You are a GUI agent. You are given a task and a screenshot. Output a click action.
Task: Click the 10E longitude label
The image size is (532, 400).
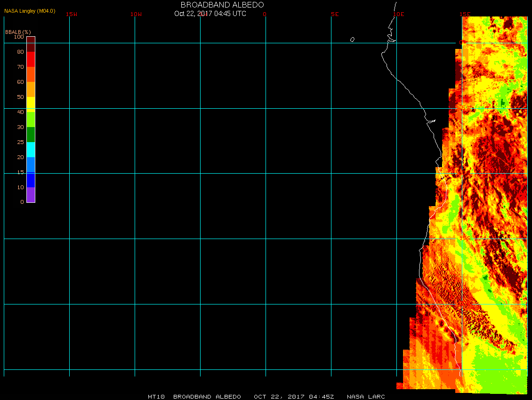tap(399, 14)
